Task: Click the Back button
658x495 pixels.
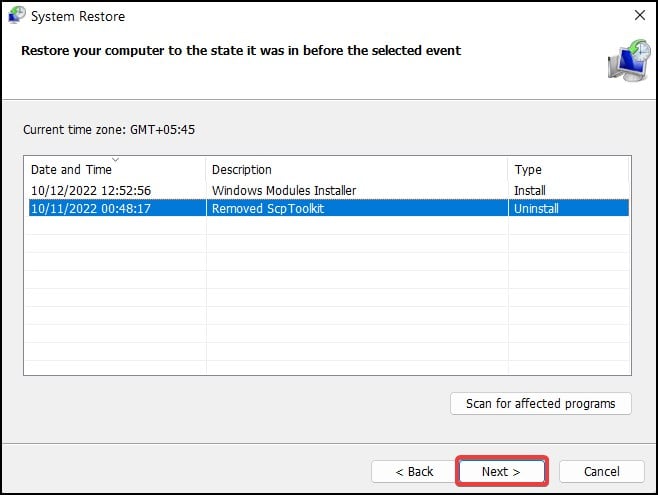Action: [x=414, y=471]
